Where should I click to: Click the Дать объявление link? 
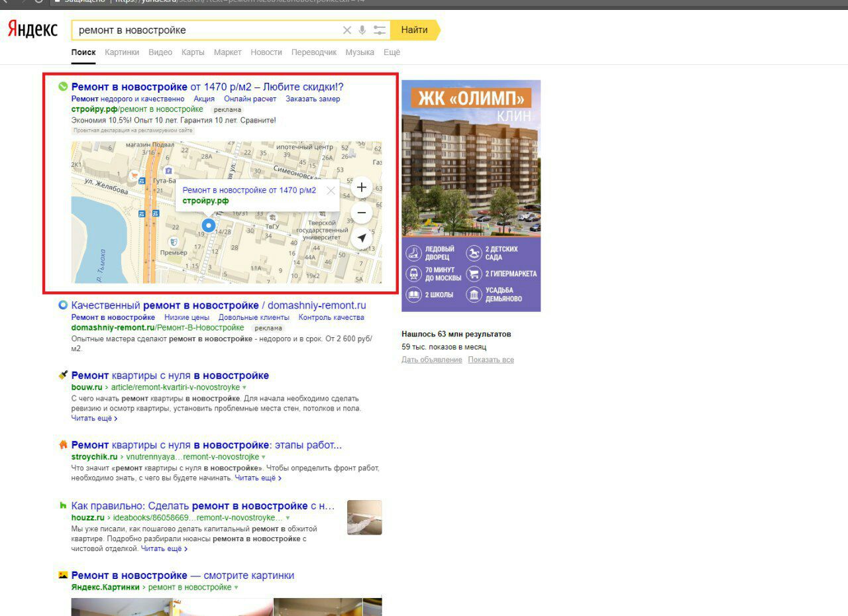pyautogui.click(x=432, y=360)
